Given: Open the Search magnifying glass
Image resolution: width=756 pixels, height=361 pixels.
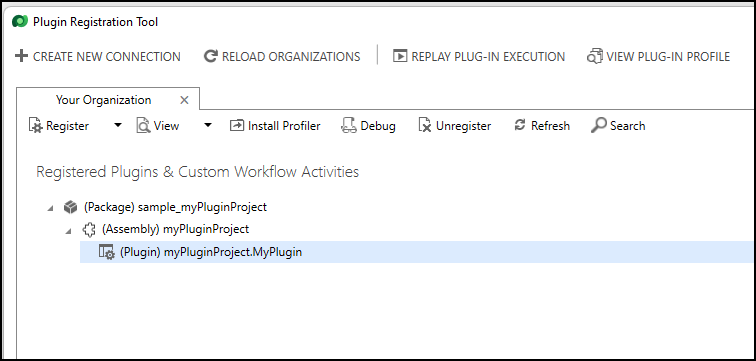Looking at the screenshot, I should click(x=598, y=126).
